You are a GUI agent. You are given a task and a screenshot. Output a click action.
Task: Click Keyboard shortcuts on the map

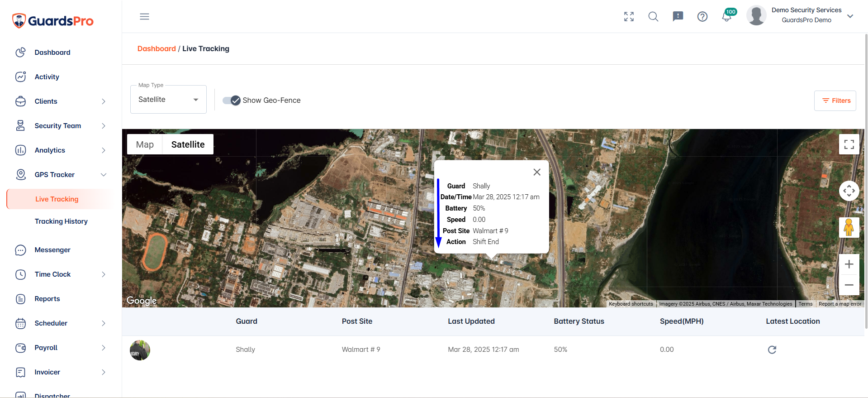coord(631,304)
